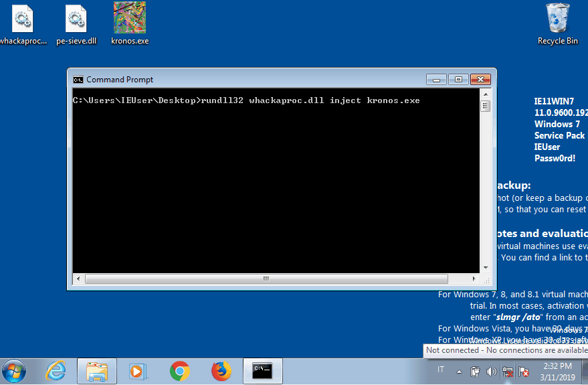Launch Internet Explorer from the taskbar
Screen dimensions: 588x385
56,372
